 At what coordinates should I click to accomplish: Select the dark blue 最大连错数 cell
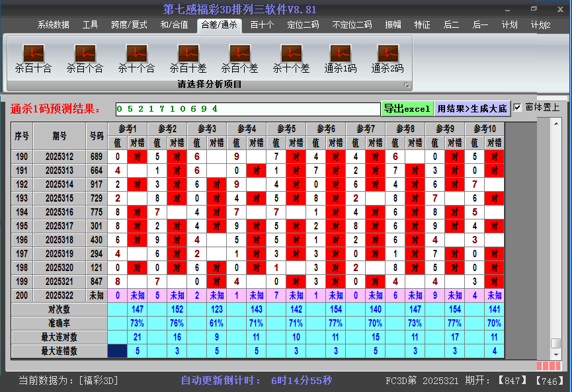pos(117,351)
